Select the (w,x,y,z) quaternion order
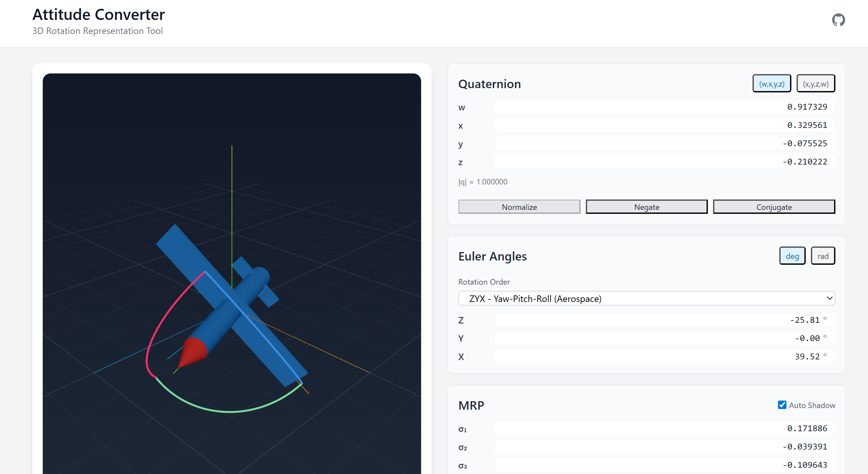This screenshot has height=474, width=868. point(771,84)
